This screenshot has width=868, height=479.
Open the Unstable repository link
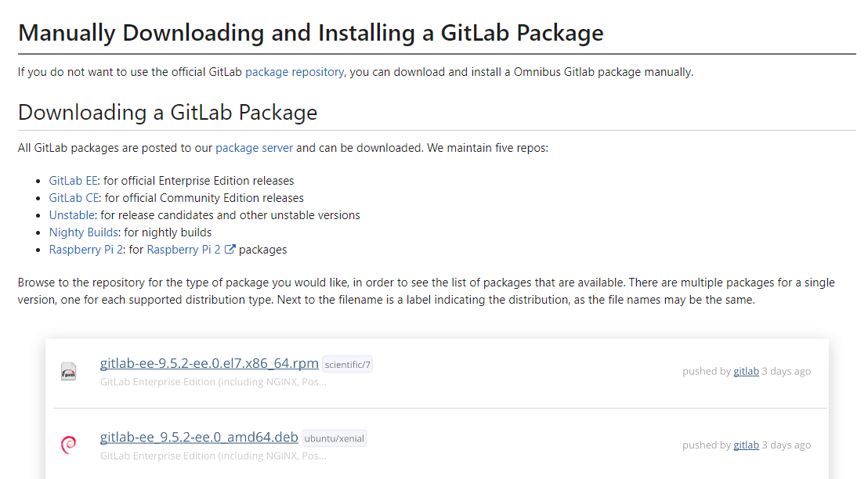pos(73,215)
